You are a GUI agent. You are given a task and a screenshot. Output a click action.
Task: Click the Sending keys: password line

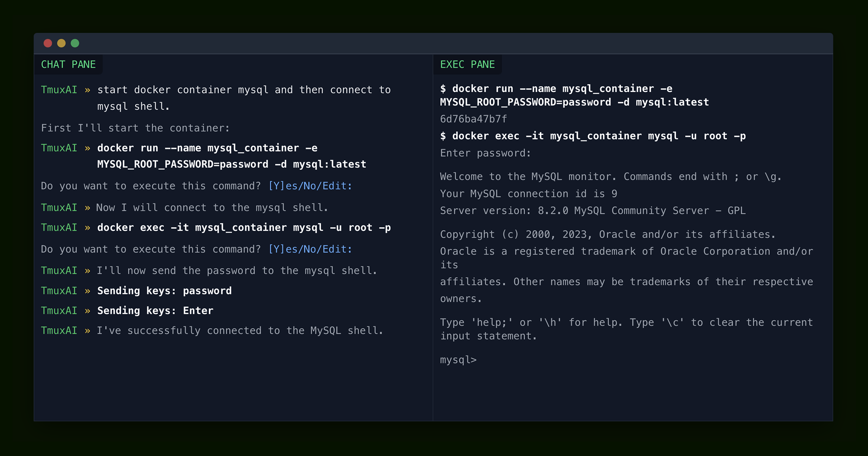pos(164,291)
